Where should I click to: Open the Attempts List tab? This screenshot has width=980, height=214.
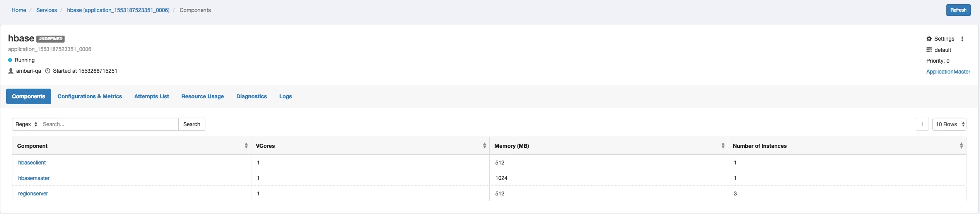click(152, 96)
